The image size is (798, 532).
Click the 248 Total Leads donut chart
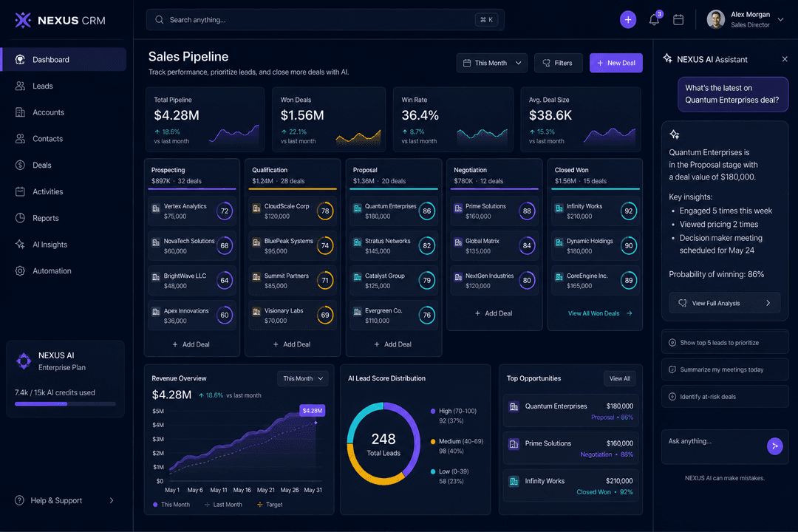click(383, 444)
